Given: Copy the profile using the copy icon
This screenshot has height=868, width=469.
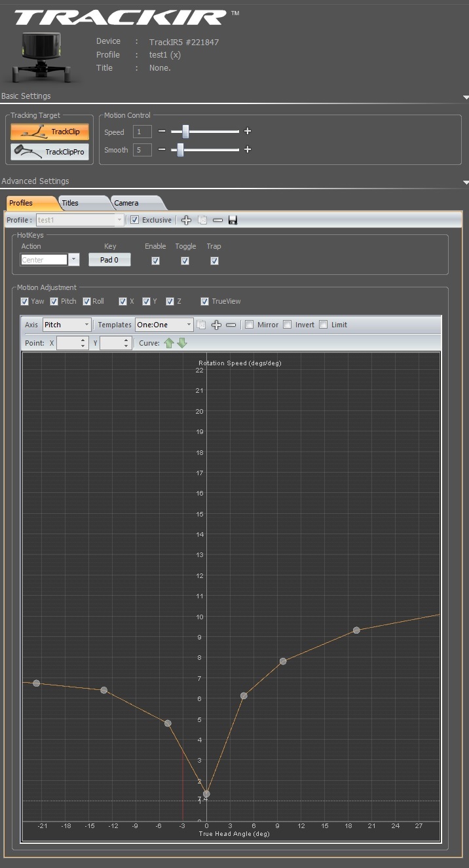Looking at the screenshot, I should (202, 220).
